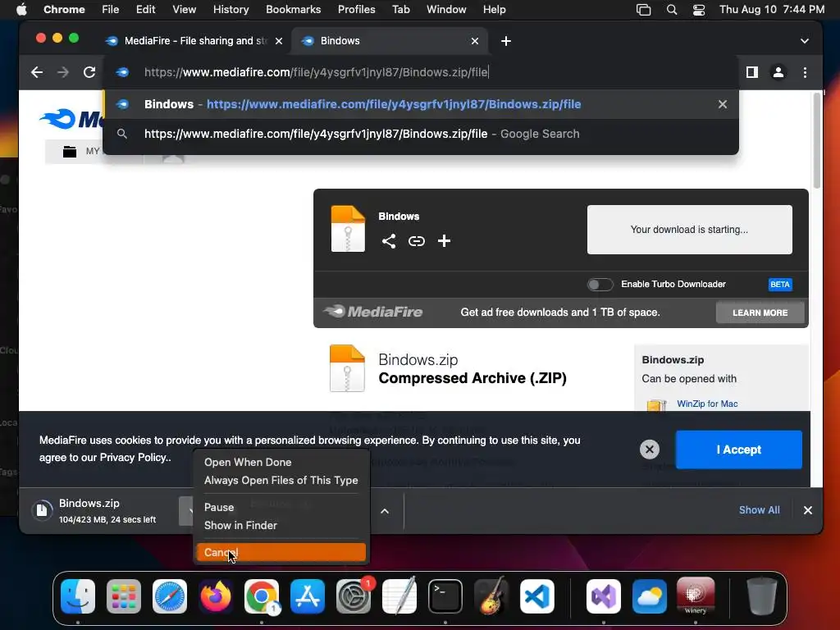Open GarageBand from the Dock

[491, 596]
